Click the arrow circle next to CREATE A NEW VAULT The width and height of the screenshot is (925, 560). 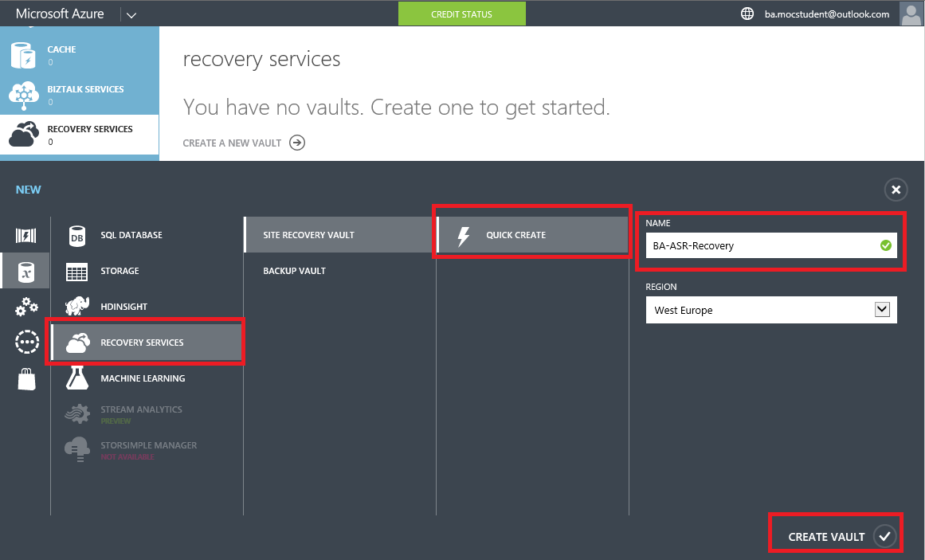pos(297,143)
